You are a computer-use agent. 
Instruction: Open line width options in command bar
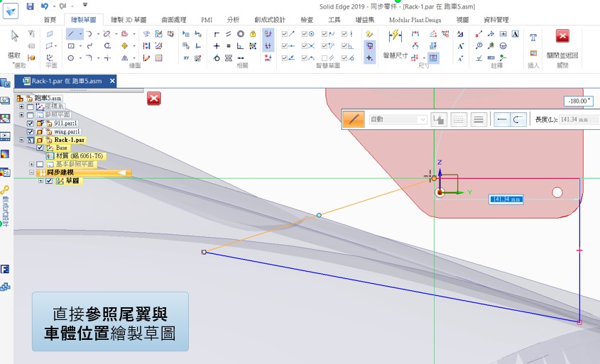(x=479, y=119)
